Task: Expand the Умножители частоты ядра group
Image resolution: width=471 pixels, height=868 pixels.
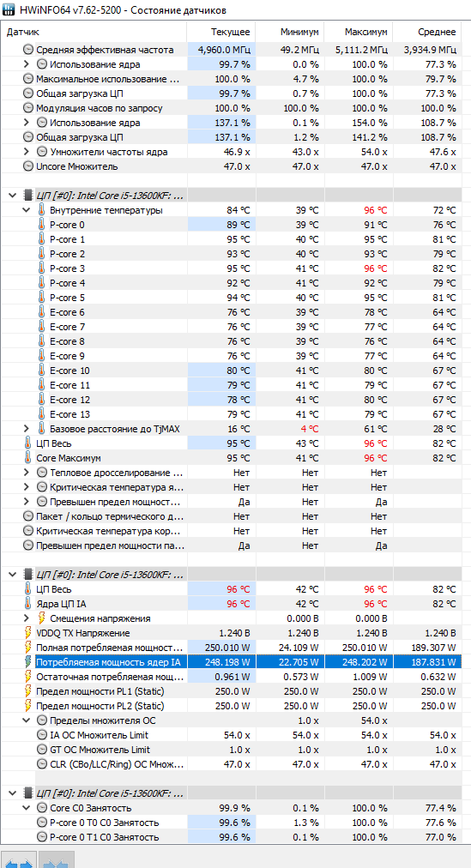Action: click(x=26, y=152)
